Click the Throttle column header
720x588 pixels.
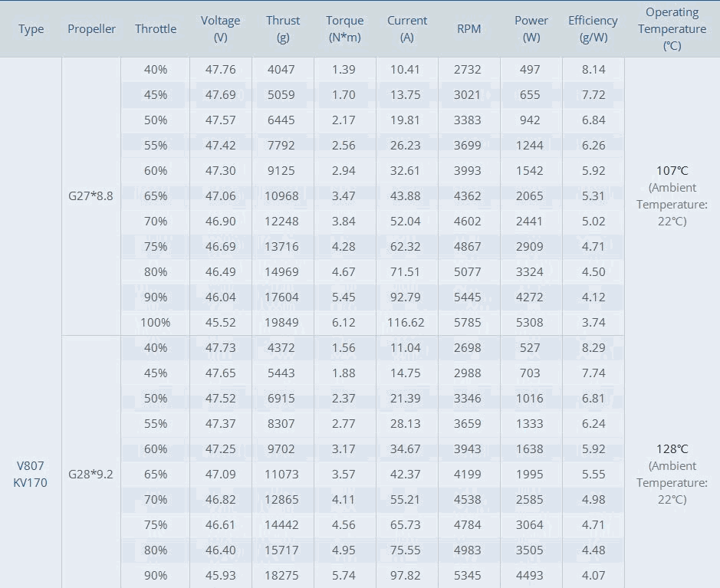[156, 29]
